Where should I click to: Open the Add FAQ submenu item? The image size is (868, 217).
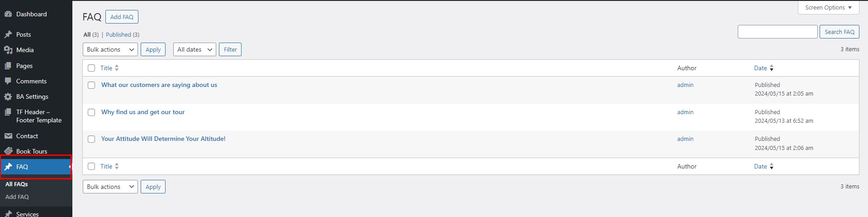(17, 197)
